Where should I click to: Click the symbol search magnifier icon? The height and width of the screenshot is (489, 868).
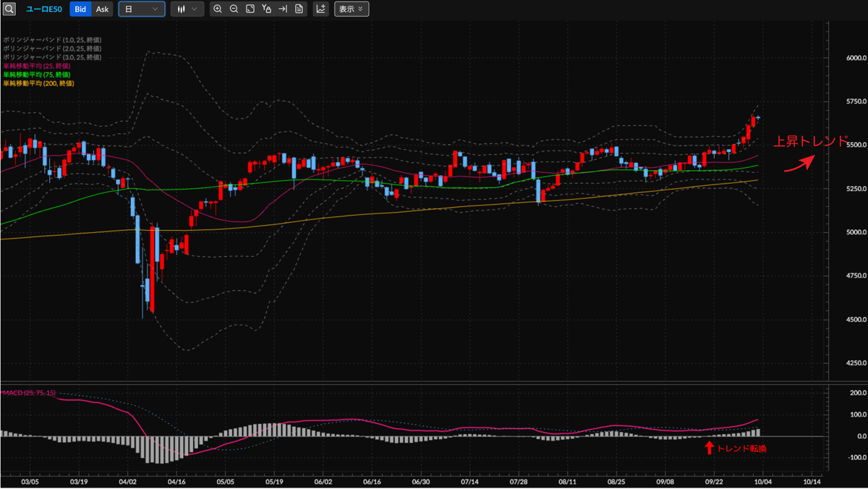(x=9, y=9)
